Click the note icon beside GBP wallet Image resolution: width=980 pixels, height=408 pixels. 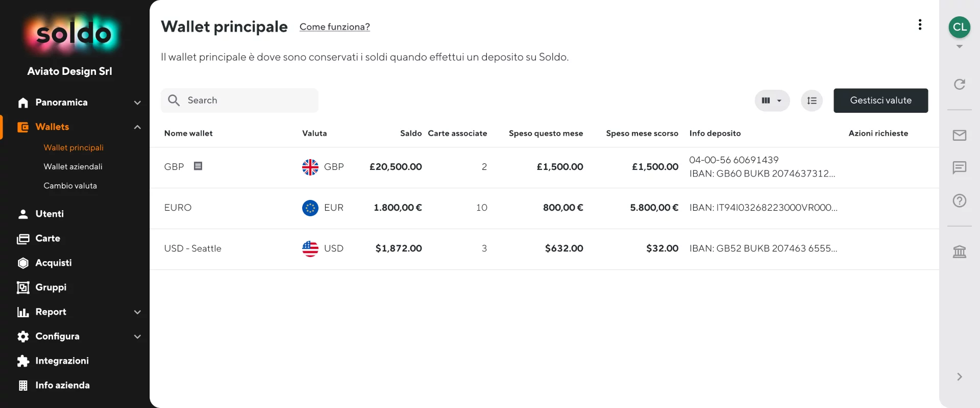tap(198, 166)
